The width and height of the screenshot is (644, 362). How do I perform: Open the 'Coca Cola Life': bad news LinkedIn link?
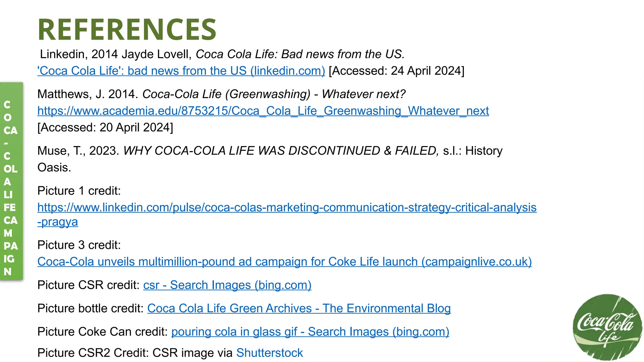(x=181, y=71)
